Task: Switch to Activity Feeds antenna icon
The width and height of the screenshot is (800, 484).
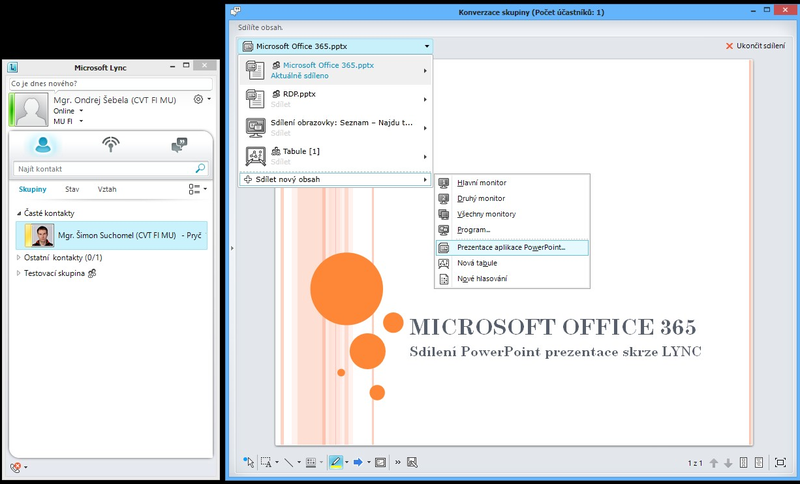Action: tap(111, 145)
